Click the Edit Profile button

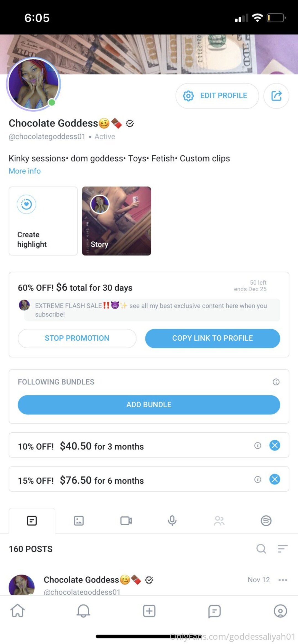217,96
